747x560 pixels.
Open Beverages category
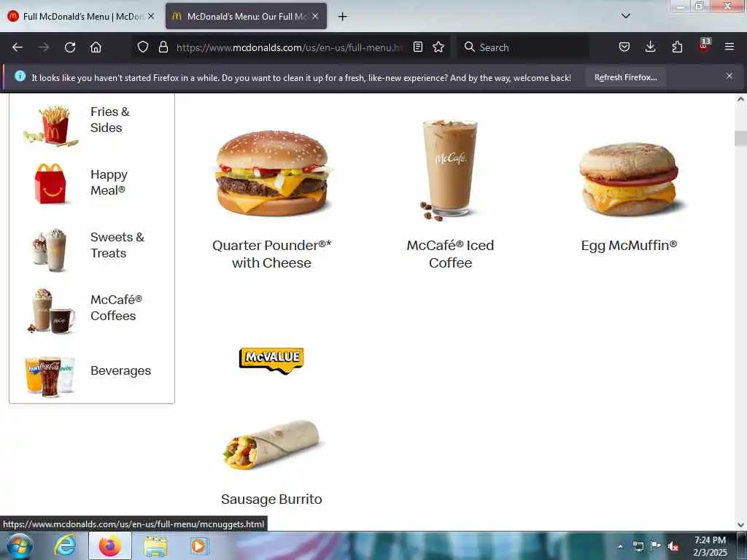91,373
